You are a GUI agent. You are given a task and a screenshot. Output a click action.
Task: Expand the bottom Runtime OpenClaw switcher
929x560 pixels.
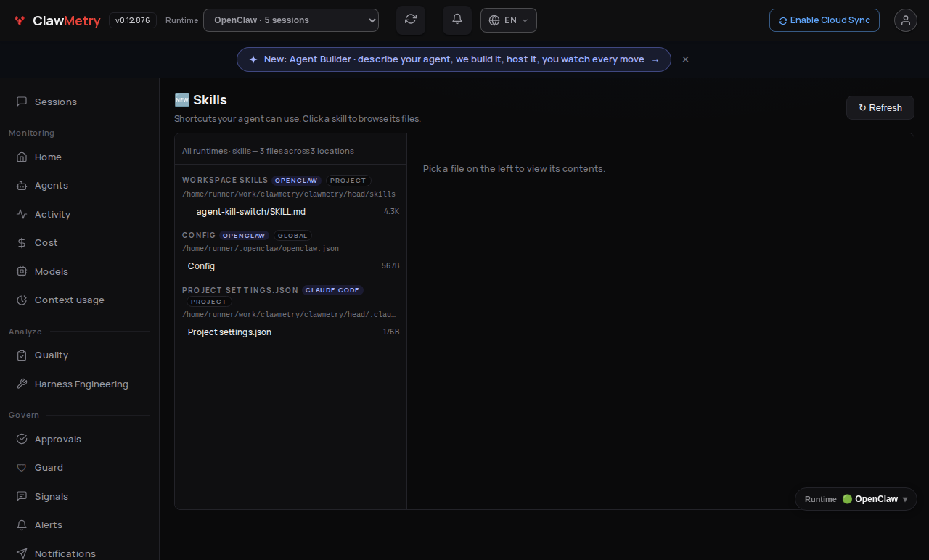(856, 499)
